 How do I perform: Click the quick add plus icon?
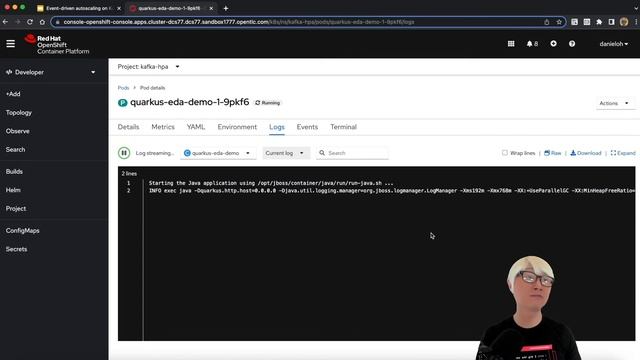point(553,44)
